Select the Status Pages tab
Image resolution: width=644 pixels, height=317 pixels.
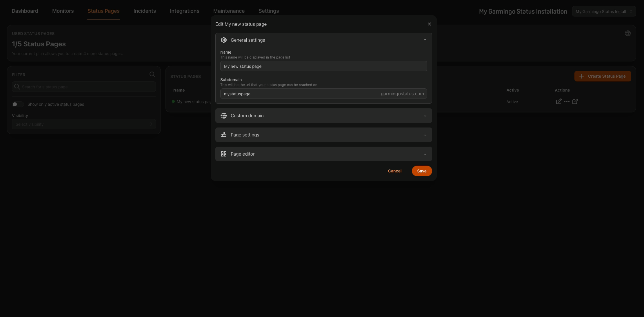tap(103, 11)
